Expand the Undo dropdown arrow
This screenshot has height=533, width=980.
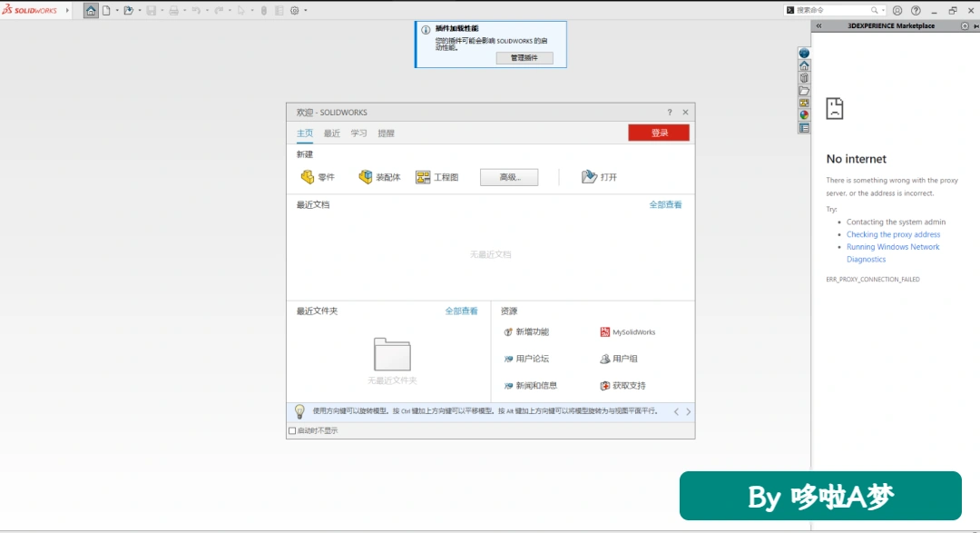point(207,11)
